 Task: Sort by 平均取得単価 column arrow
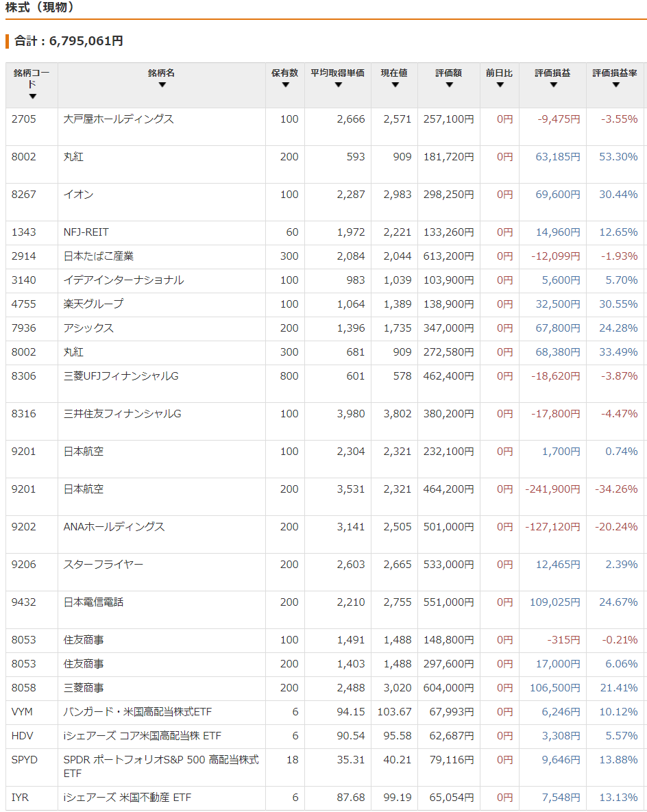[339, 85]
